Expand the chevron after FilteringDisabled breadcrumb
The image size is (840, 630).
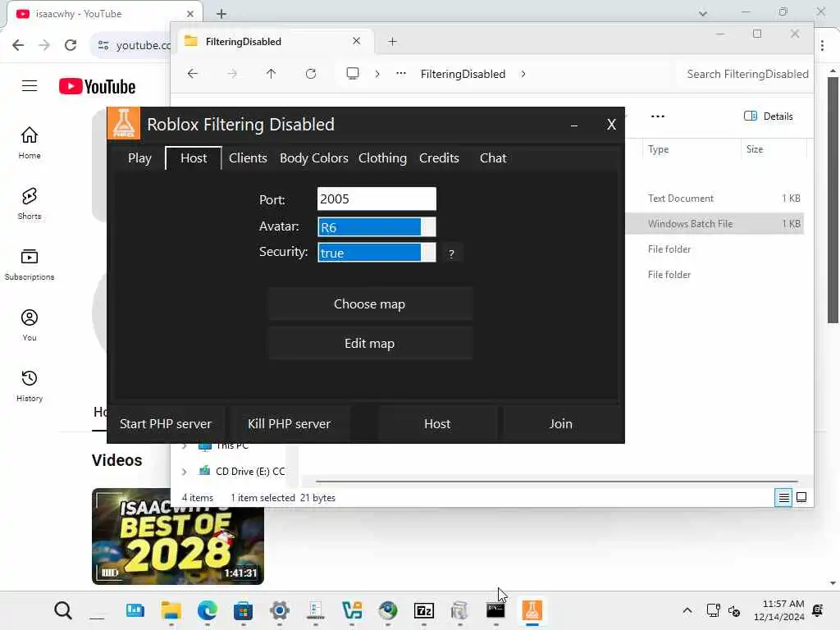pyautogui.click(x=523, y=74)
